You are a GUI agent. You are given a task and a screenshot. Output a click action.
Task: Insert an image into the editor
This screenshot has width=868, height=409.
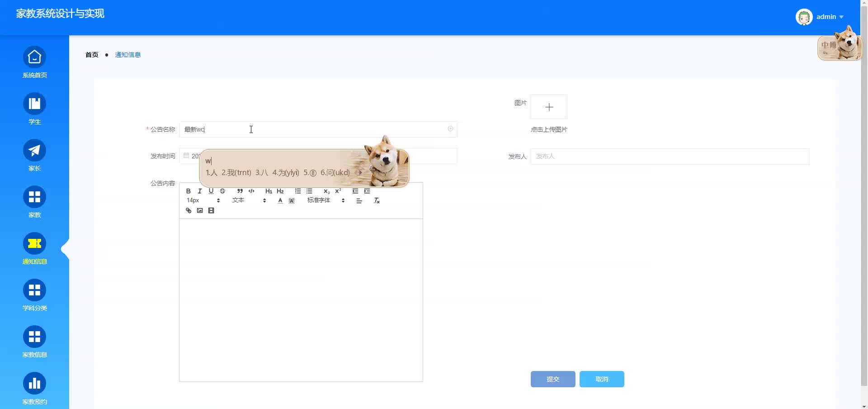click(x=200, y=210)
